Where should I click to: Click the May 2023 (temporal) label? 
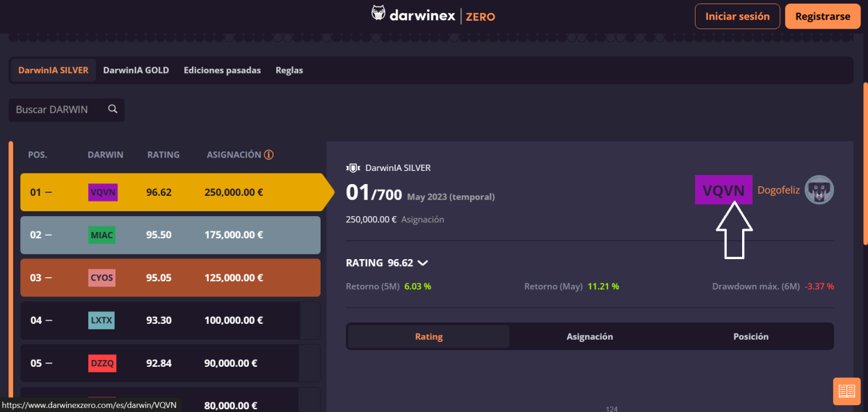[x=451, y=197]
